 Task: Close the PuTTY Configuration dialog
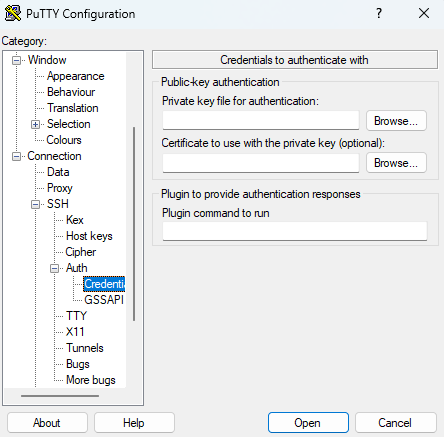tap(424, 13)
